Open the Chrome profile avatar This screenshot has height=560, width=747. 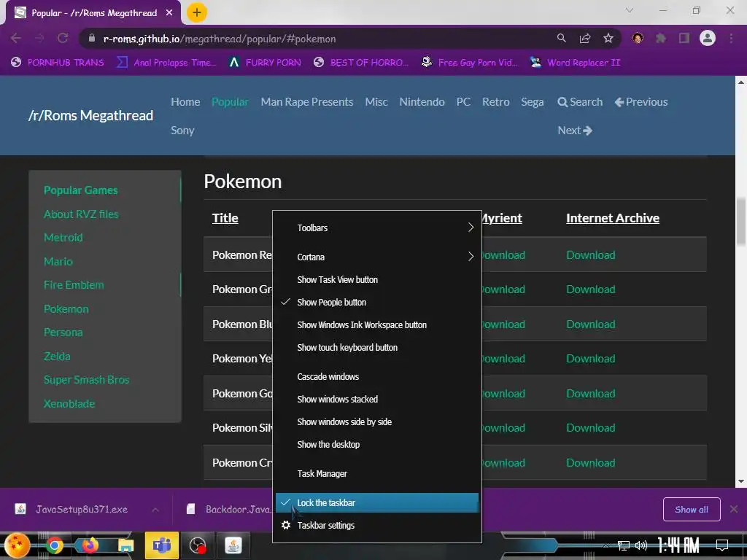[x=708, y=38]
